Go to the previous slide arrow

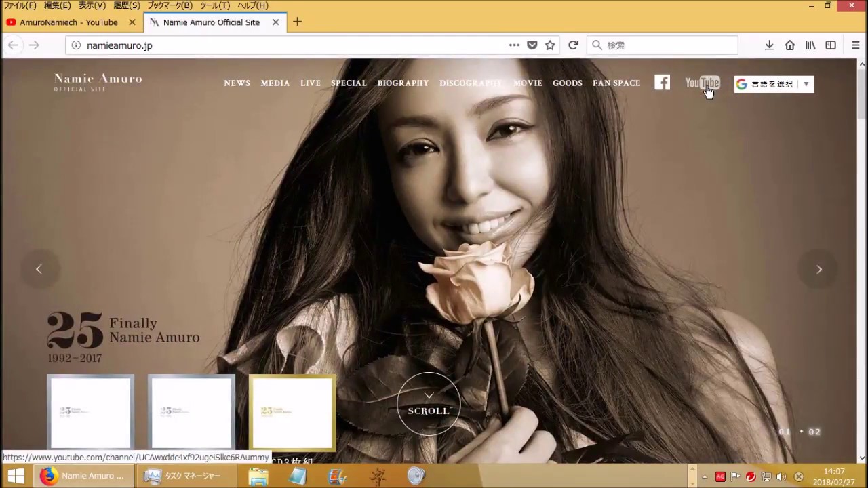[39, 269]
